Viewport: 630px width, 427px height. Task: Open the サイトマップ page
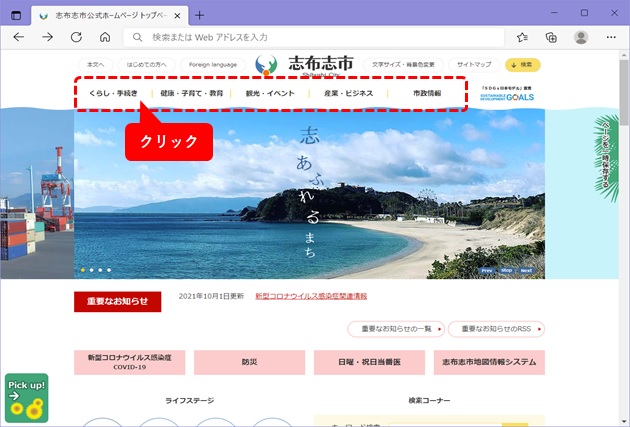(474, 65)
